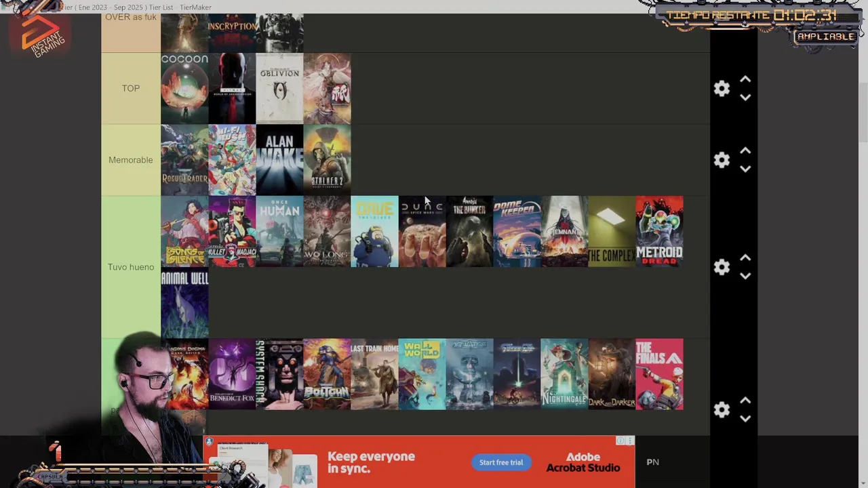868x488 pixels.
Task: Pick the Oblivion game cover
Action: point(279,89)
